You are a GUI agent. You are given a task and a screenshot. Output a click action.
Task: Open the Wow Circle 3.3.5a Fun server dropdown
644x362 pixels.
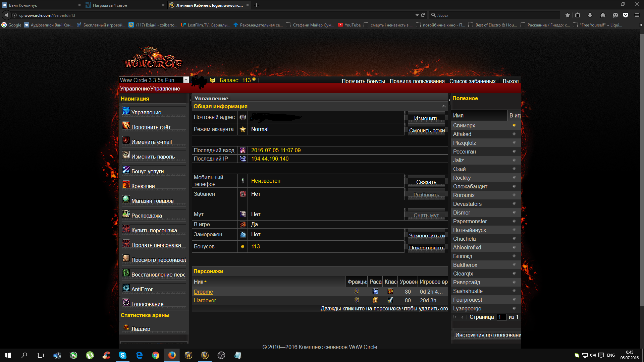click(186, 80)
